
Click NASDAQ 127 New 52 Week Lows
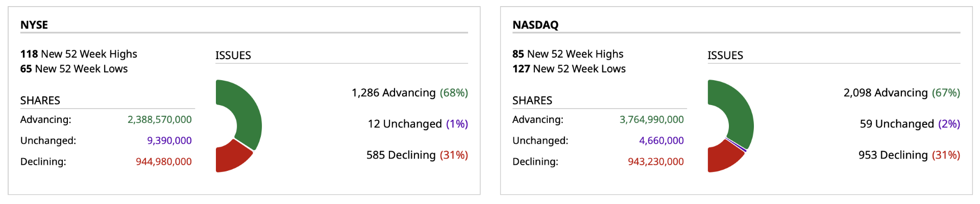(x=569, y=69)
